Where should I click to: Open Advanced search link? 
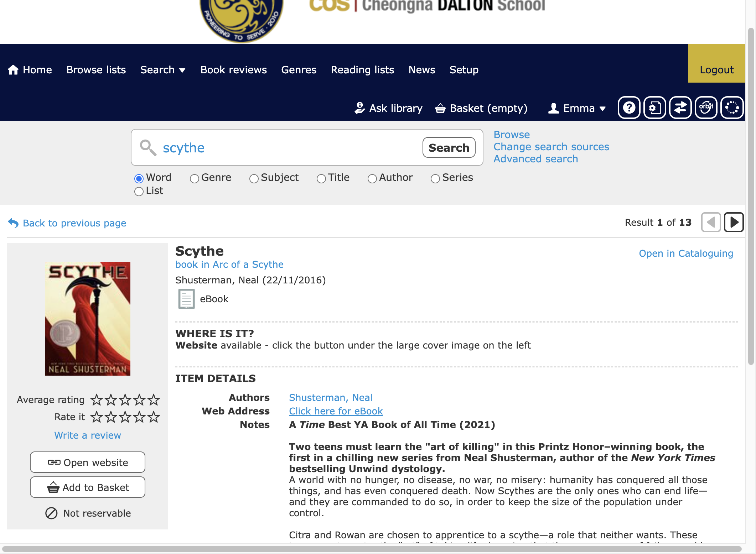coord(536,159)
